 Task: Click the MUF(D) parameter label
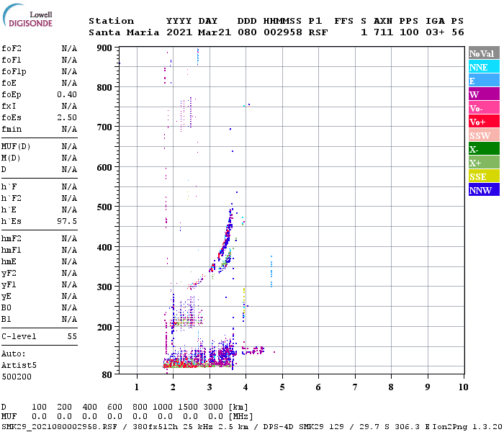[x=16, y=147]
